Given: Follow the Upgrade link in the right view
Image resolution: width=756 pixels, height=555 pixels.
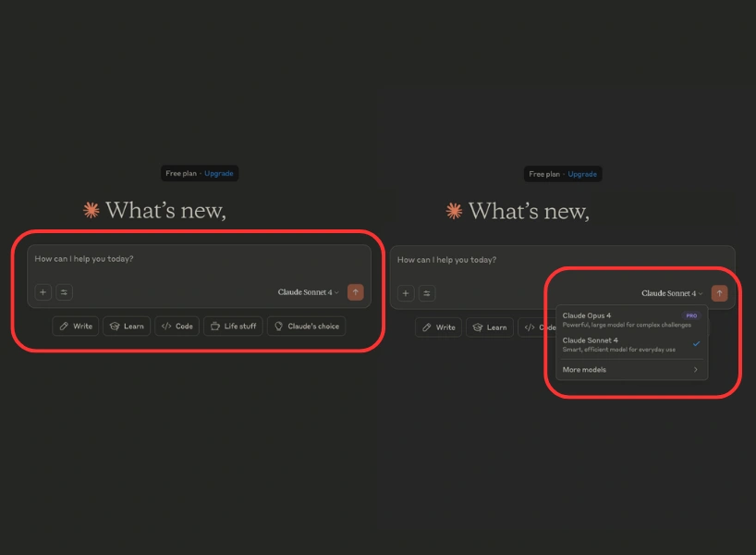Looking at the screenshot, I should [x=582, y=174].
